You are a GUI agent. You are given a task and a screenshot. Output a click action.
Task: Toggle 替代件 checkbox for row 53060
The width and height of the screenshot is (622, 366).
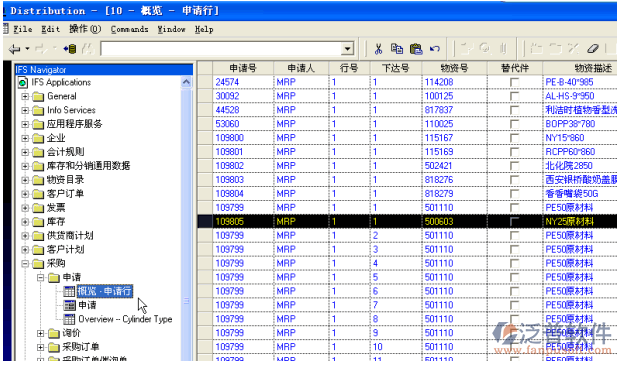pos(514,124)
